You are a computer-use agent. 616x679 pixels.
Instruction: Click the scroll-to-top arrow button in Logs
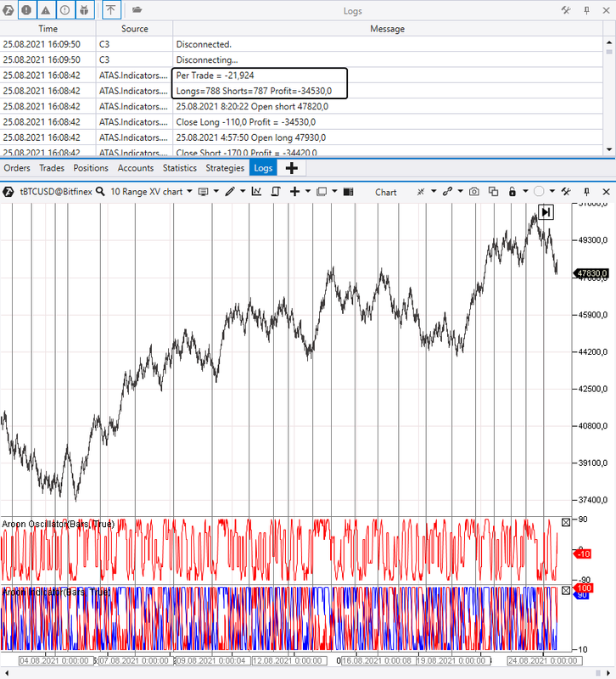pos(111,10)
